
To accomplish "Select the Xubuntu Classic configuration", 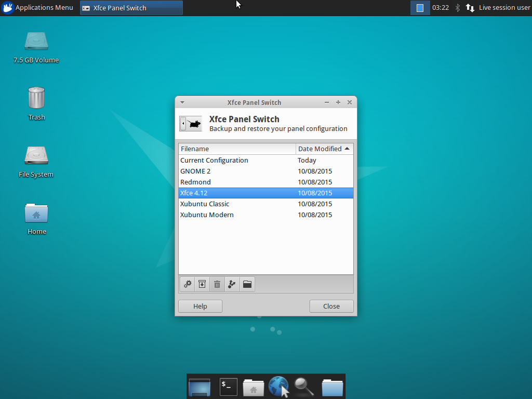I will coord(205,204).
